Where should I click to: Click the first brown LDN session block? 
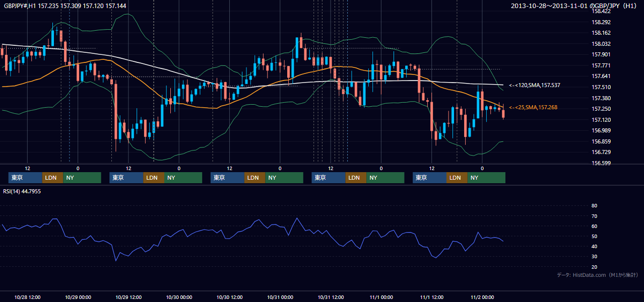click(x=52, y=178)
